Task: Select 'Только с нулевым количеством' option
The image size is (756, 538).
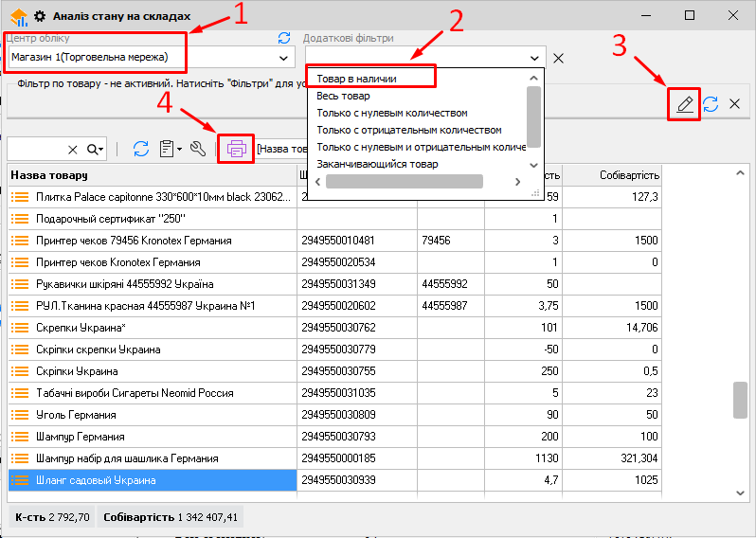Action: [x=391, y=113]
